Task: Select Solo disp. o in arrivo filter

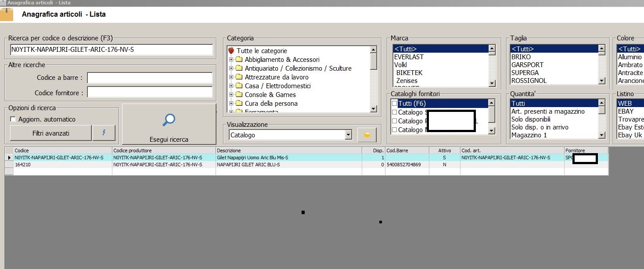Action: tap(540, 127)
